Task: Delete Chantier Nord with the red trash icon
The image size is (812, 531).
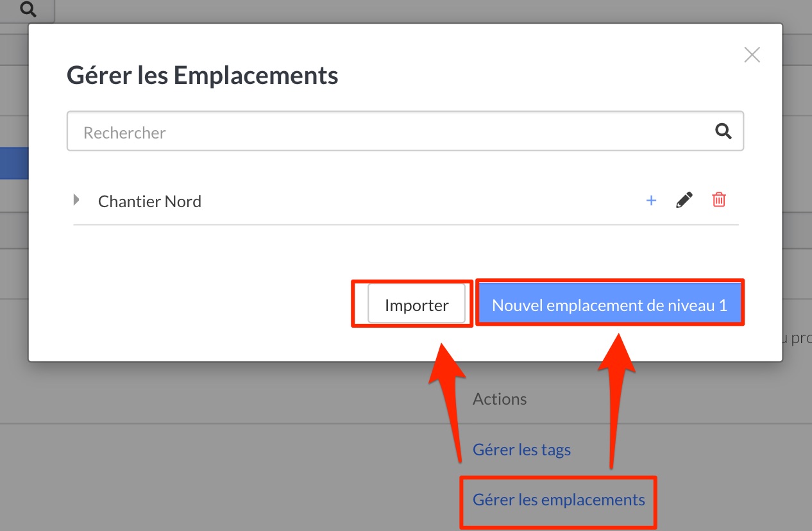Action: 719,200
